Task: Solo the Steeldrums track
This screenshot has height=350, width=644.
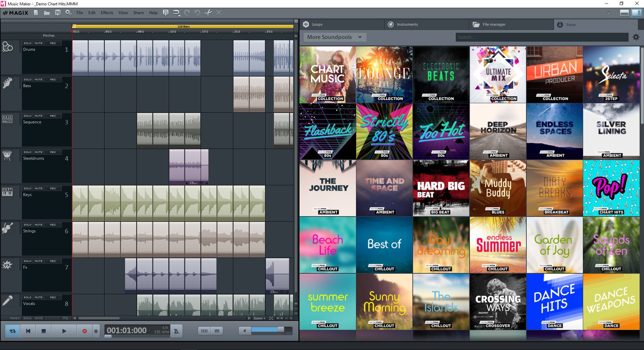Action: click(x=28, y=152)
